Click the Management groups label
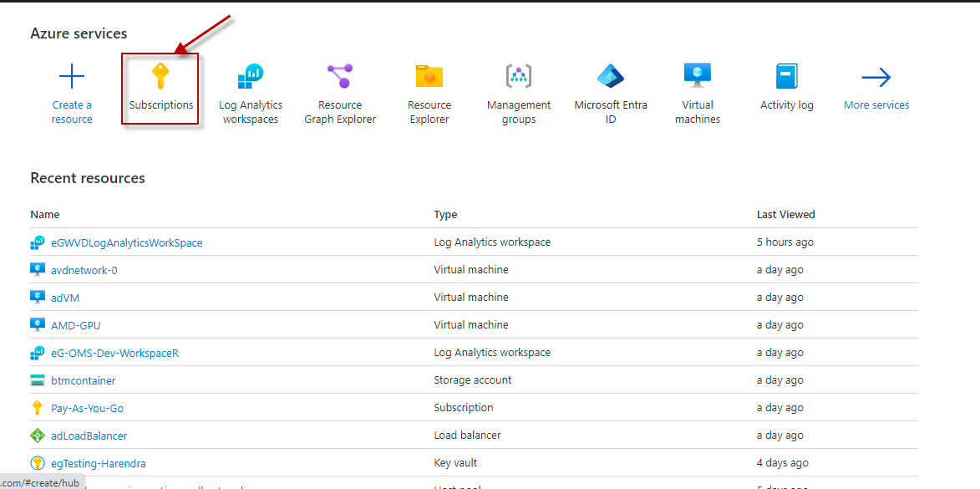This screenshot has width=980, height=489. 519,112
